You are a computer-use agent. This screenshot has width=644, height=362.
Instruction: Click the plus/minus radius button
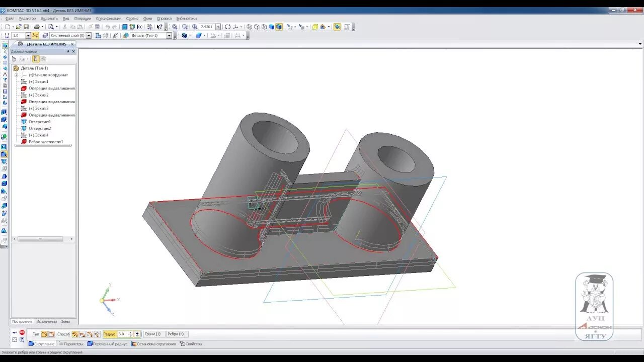137,334
